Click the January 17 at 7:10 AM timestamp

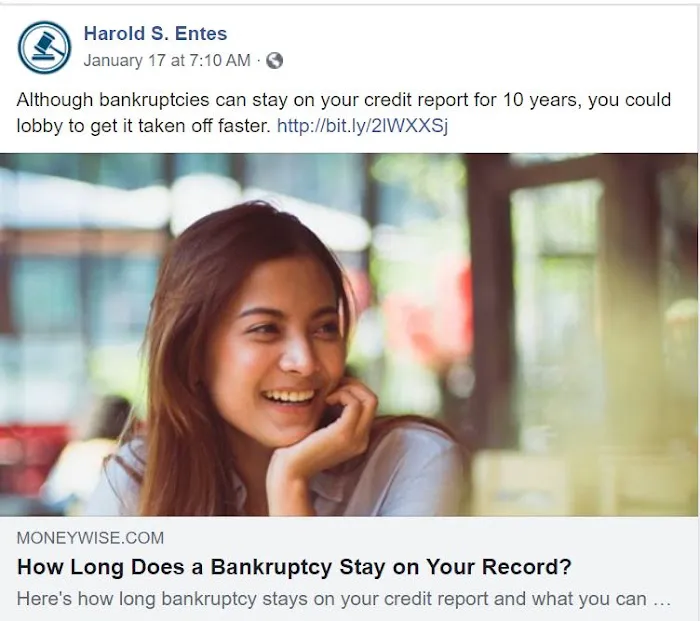pyautogui.click(x=167, y=60)
